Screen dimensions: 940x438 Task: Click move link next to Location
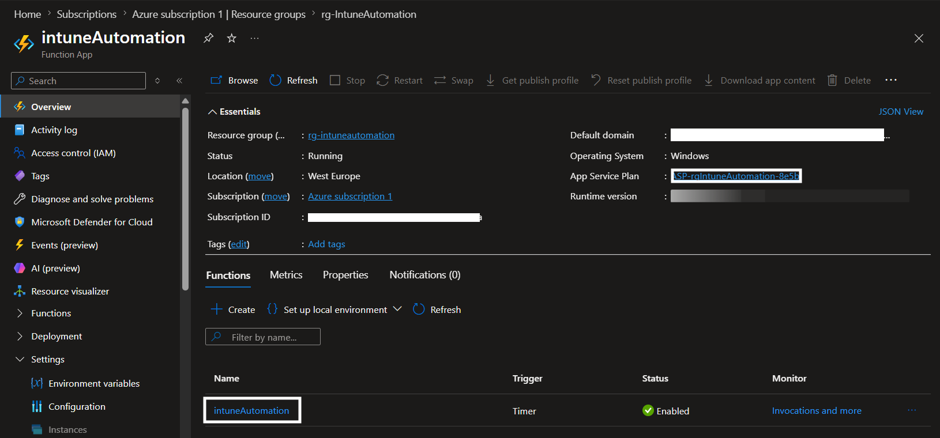[260, 176]
